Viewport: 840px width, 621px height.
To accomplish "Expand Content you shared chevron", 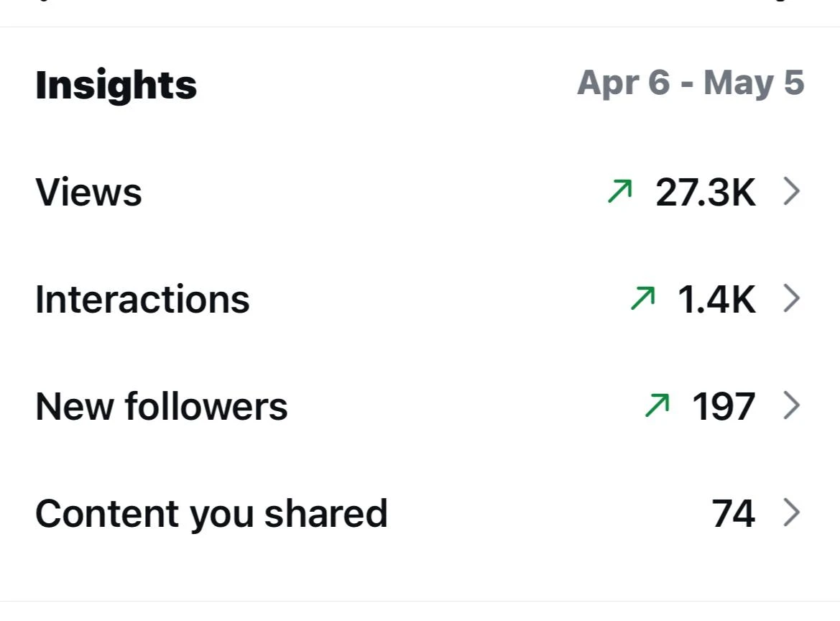I will [x=792, y=512].
